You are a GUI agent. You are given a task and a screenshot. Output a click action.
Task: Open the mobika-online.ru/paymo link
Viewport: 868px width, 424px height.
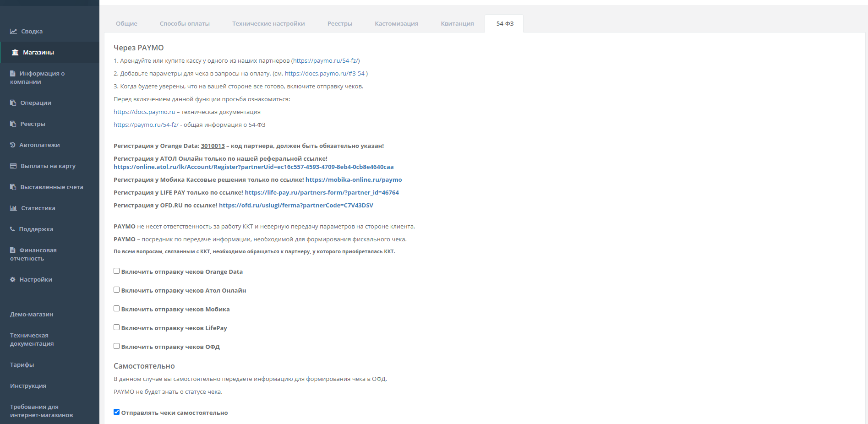[354, 180]
